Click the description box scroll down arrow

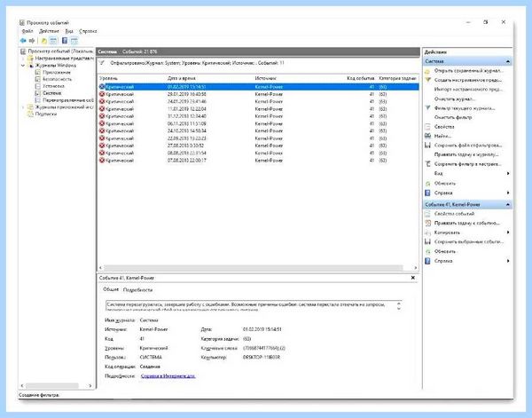coord(399,309)
